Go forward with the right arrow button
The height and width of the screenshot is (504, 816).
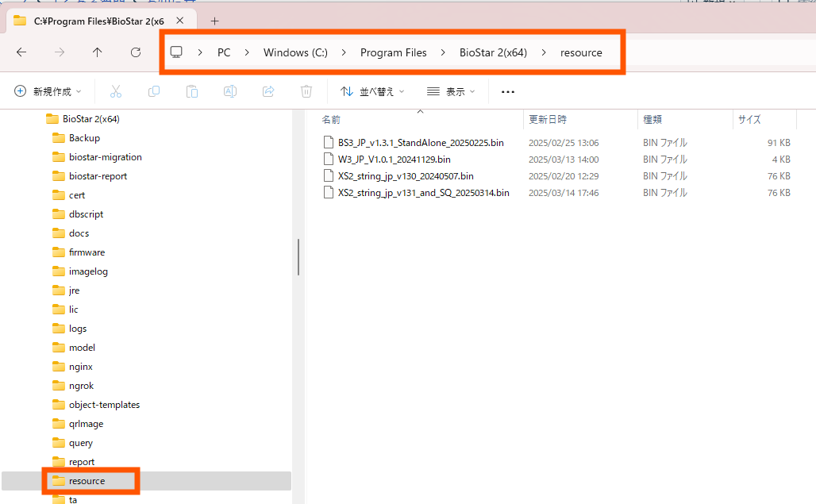click(60, 52)
